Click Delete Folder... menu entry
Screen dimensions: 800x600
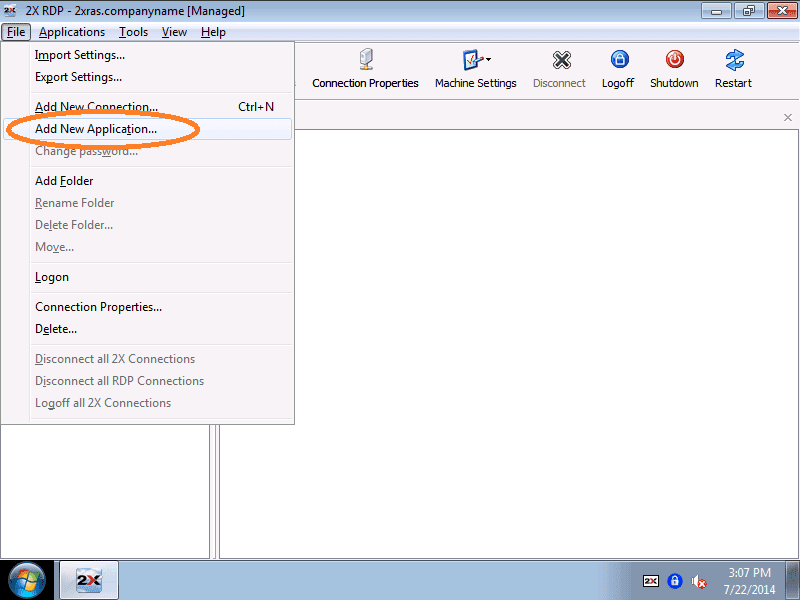tap(148, 225)
